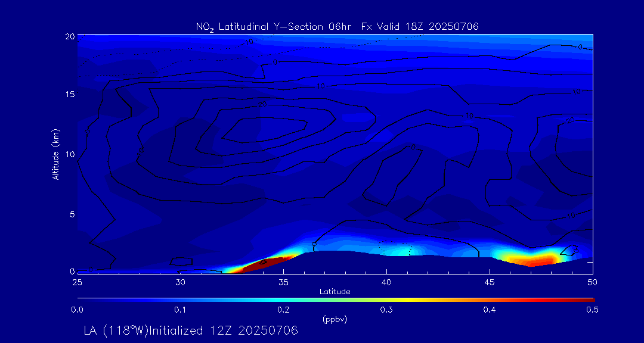
Task: Click contour label 20 of the jet core near latitude 34
Action: pyautogui.click(x=262, y=105)
